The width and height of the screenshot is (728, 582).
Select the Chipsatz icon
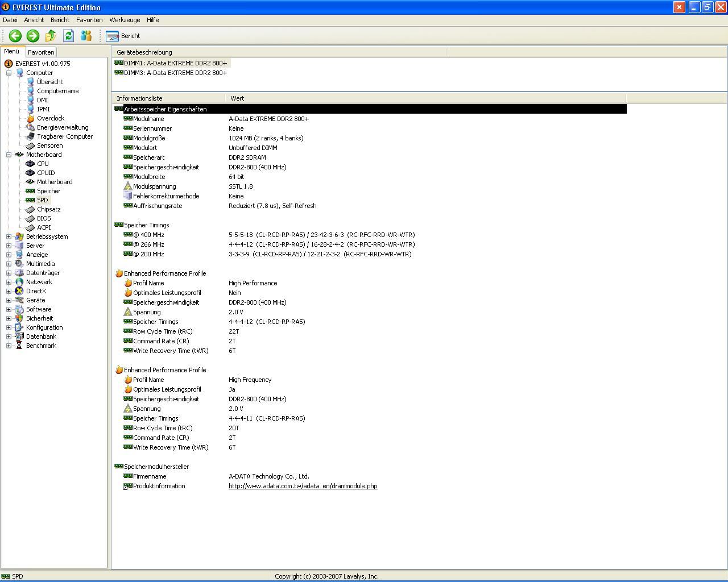31,209
